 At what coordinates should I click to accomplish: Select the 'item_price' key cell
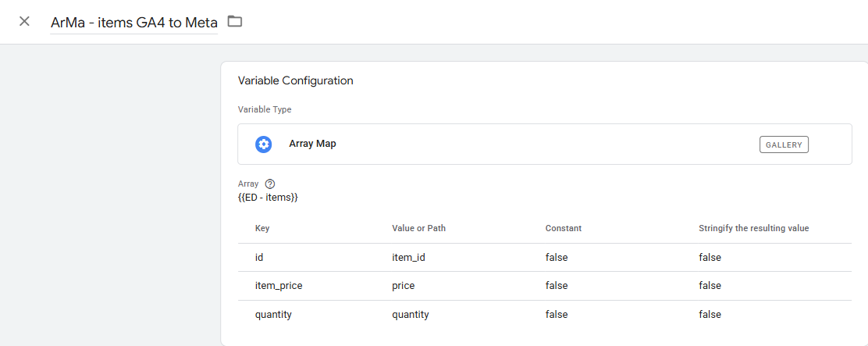tap(278, 286)
